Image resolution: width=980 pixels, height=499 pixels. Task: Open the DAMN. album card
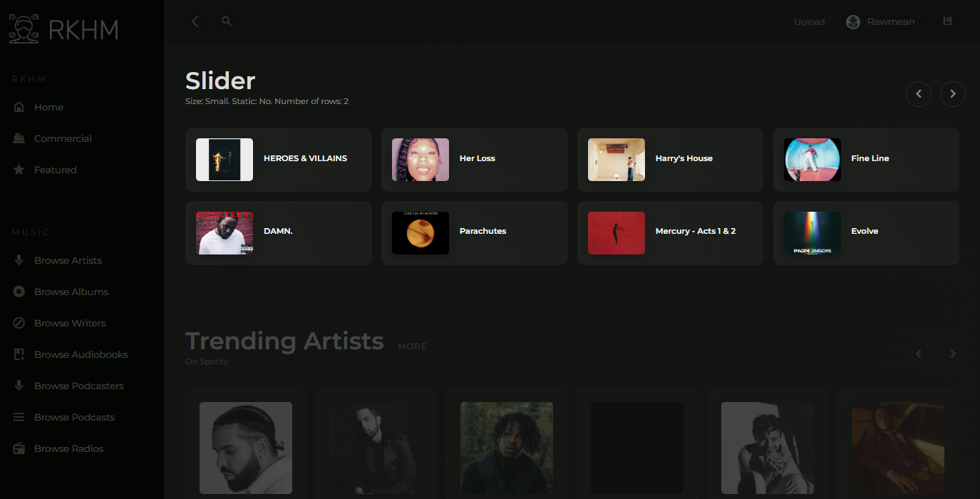pyautogui.click(x=279, y=233)
